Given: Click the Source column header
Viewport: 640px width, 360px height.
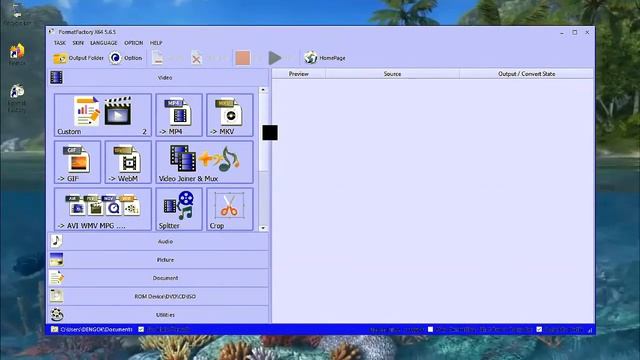Looking at the screenshot, I should [x=392, y=74].
